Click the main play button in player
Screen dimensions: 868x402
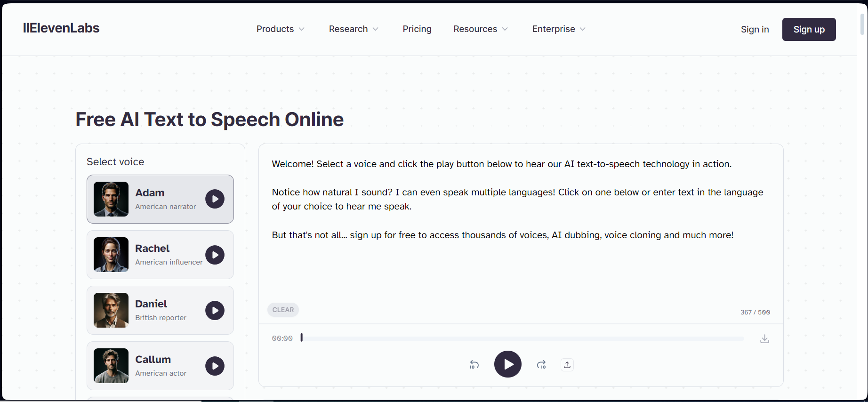tap(507, 364)
